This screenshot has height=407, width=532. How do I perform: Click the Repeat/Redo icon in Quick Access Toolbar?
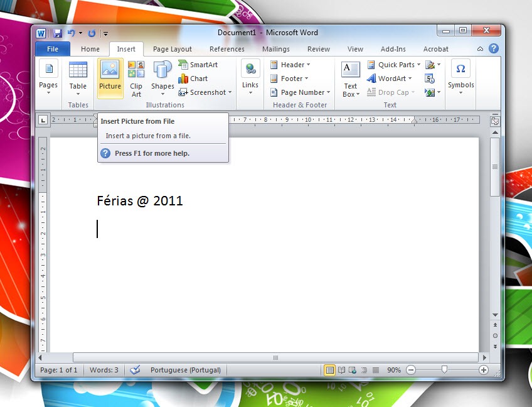click(x=92, y=33)
